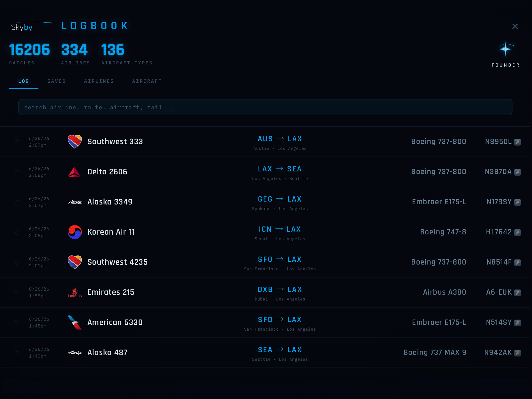Close the Logbook panel
Image resolution: width=532 pixels, height=399 pixels.
pyautogui.click(x=515, y=26)
